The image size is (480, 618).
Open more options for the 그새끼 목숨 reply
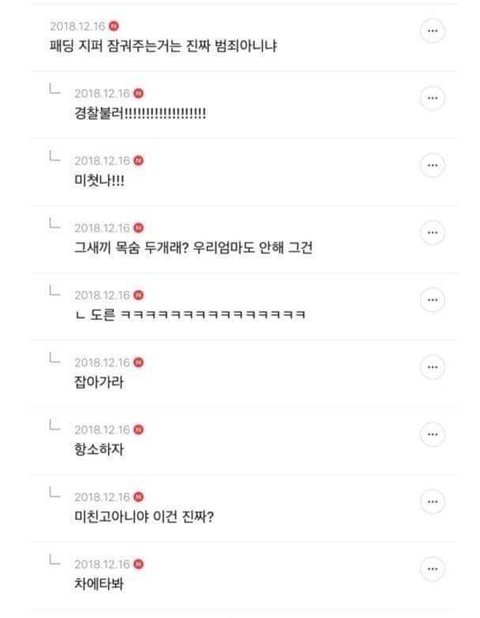432,233
